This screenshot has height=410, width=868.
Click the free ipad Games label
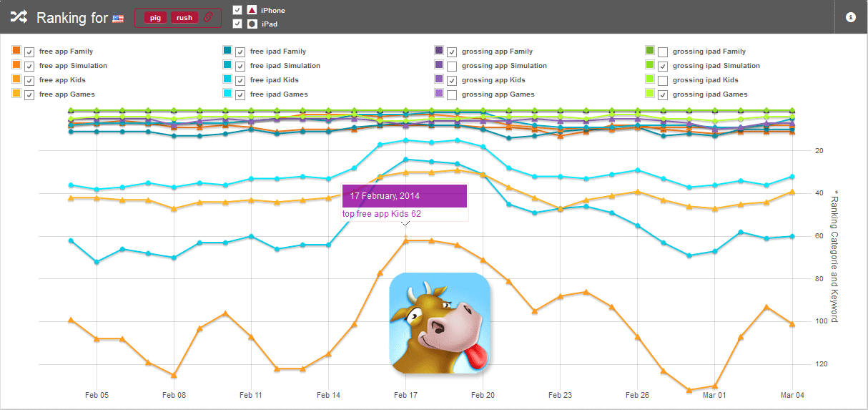click(279, 94)
